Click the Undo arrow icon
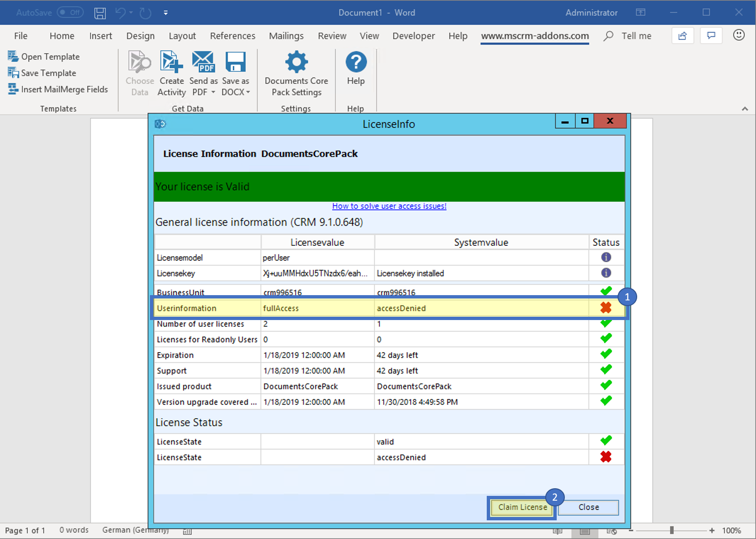The image size is (756, 539). pos(120,13)
